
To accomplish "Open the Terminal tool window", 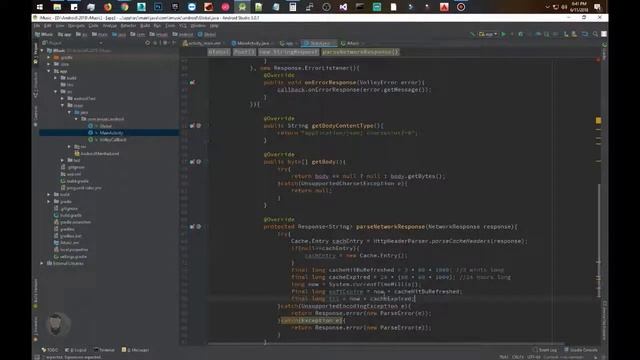I will coord(104,350).
